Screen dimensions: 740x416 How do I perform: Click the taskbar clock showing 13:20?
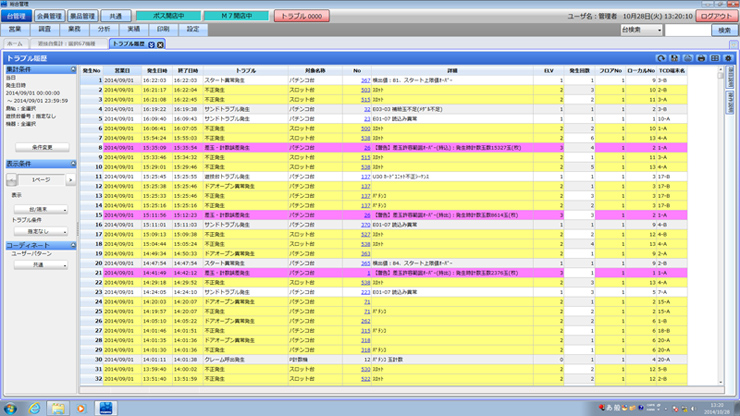[x=716, y=408]
